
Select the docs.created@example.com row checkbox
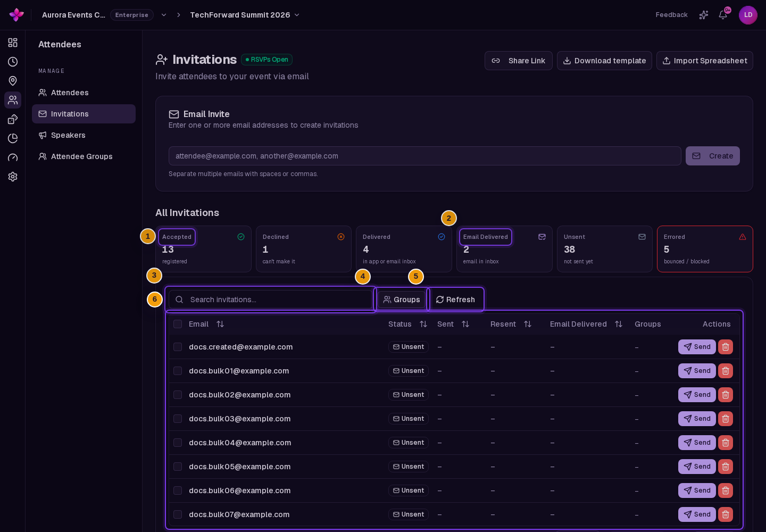click(178, 347)
